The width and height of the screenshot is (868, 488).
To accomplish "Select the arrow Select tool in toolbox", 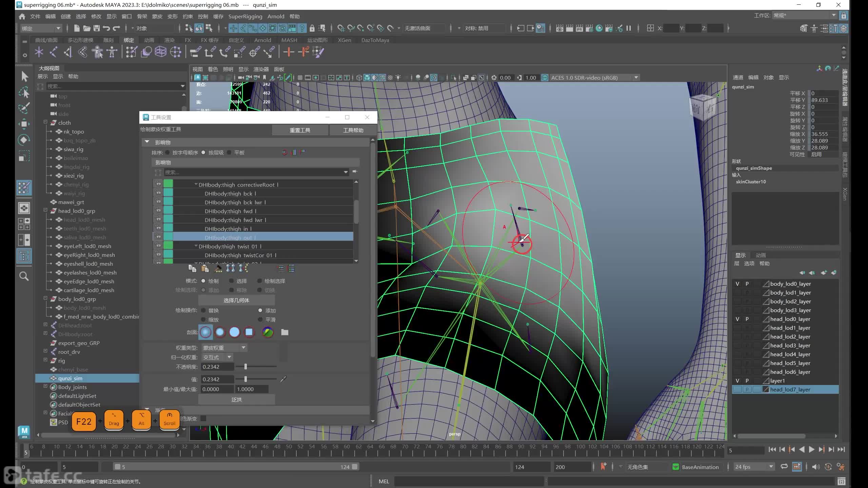I will tap(24, 76).
